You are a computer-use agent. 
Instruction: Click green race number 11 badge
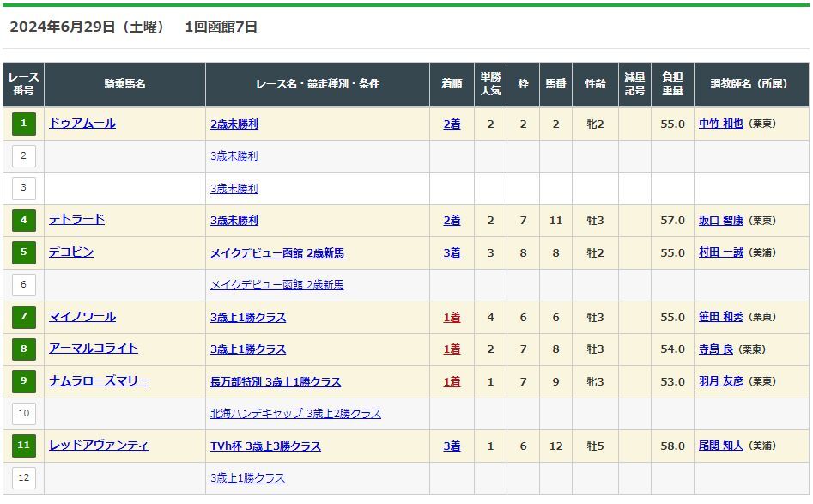click(24, 446)
